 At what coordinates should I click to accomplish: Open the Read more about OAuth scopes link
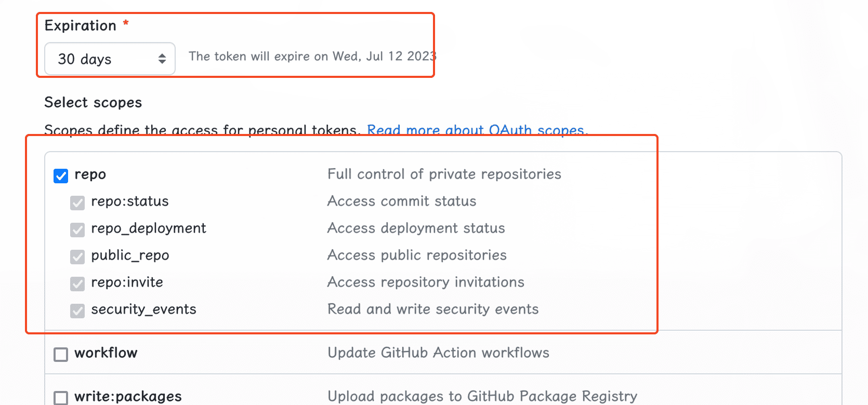476,130
